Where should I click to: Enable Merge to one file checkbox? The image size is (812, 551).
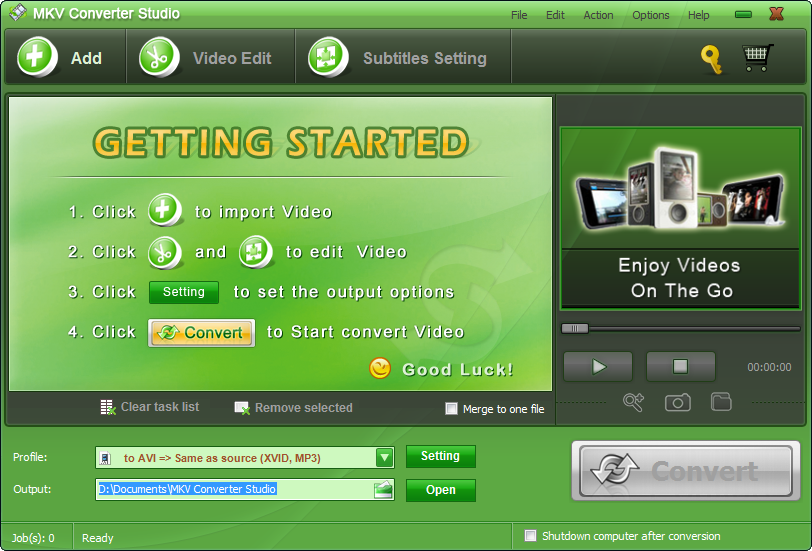point(452,409)
